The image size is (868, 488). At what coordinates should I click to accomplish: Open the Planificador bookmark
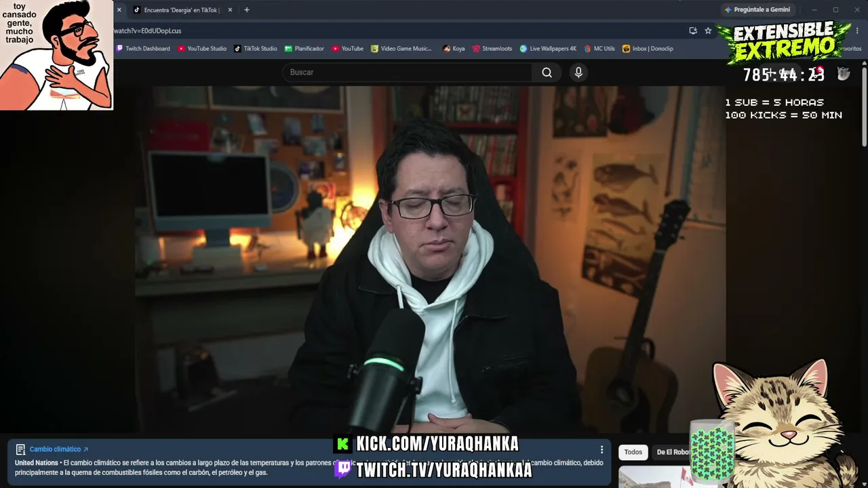(x=304, y=49)
